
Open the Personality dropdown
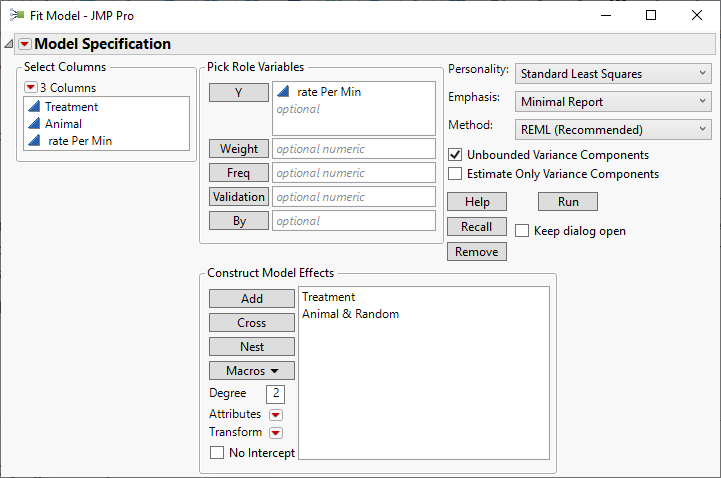point(613,73)
